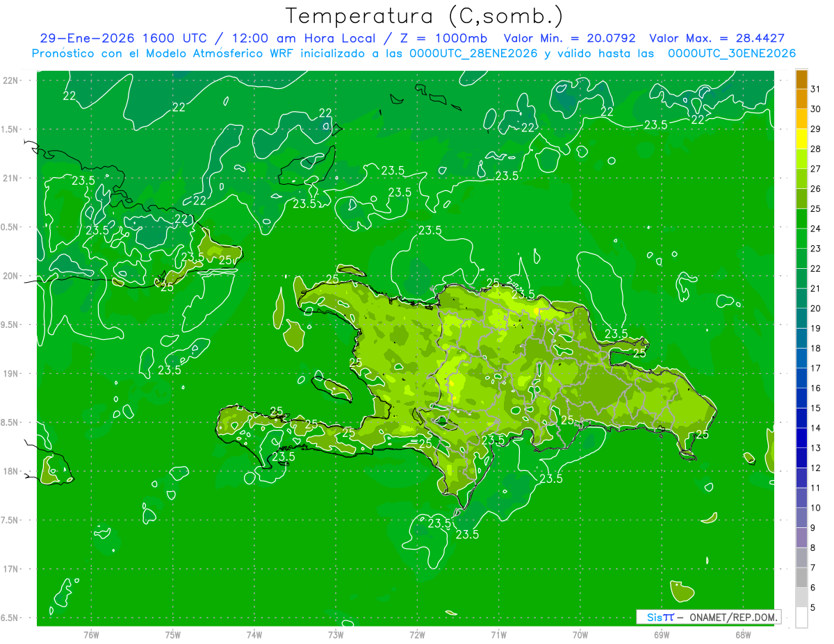834x644 pixels.
Task: Click the initialization time '0000UTC_28ENE2026'
Action: 472,53
